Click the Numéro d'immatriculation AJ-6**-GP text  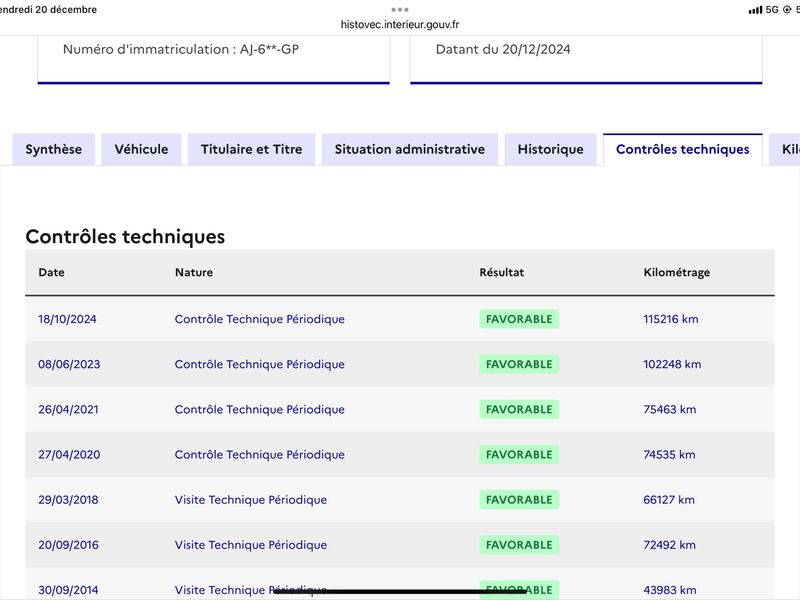(181, 49)
